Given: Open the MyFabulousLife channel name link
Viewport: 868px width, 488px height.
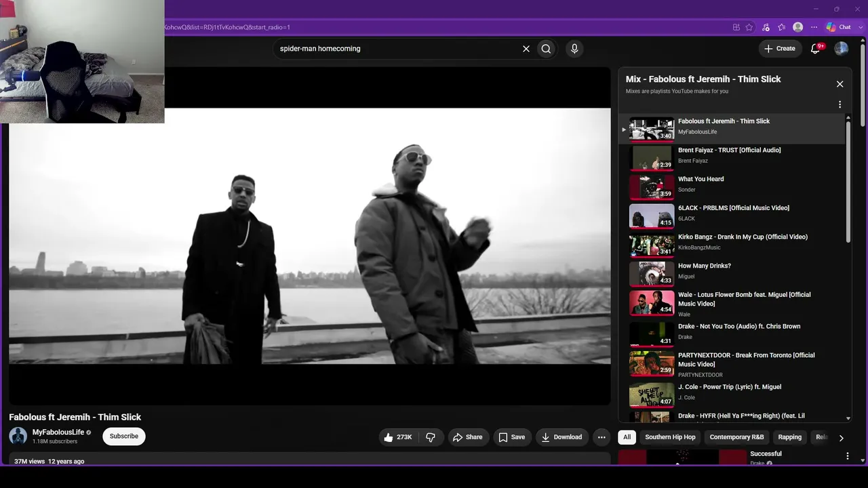Looking at the screenshot, I should coord(58,432).
